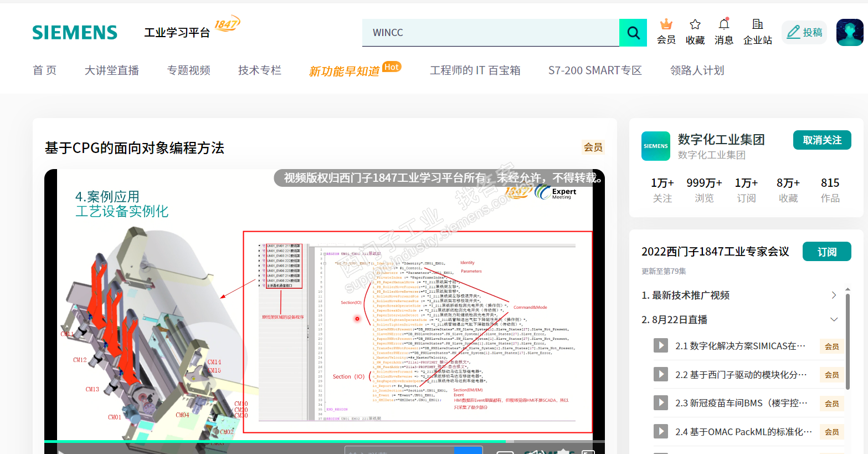The width and height of the screenshot is (868, 454).
Task: Click the 1万+ 订阅 subscriptions count
Action: coord(746,190)
